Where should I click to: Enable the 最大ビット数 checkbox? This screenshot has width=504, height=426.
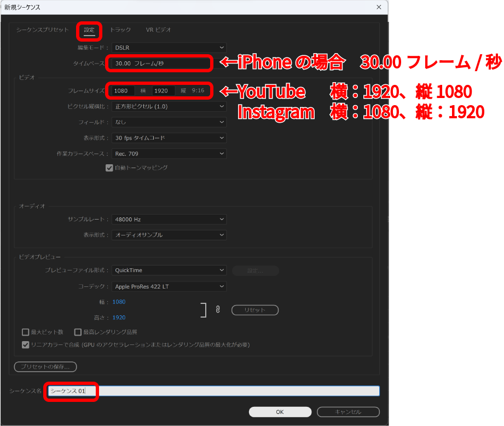[25, 332]
